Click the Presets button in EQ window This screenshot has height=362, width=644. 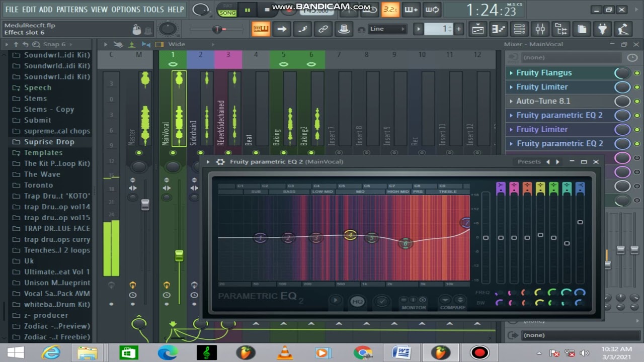point(529,162)
